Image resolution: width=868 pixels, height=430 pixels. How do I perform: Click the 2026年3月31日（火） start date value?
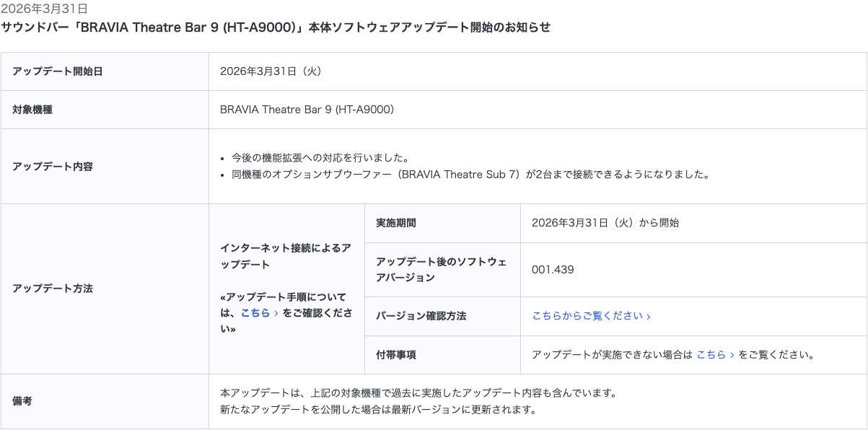pos(271,71)
